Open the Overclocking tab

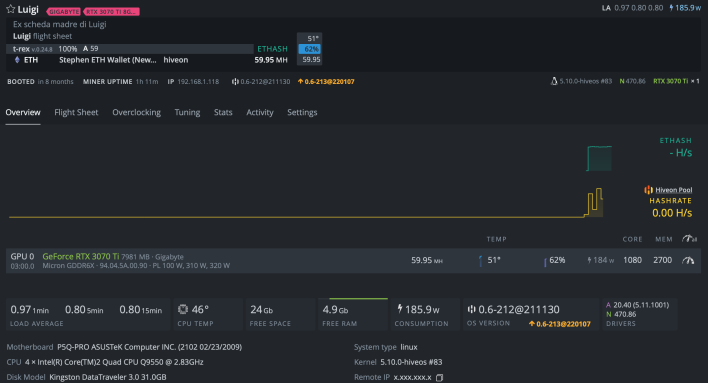[136, 112]
